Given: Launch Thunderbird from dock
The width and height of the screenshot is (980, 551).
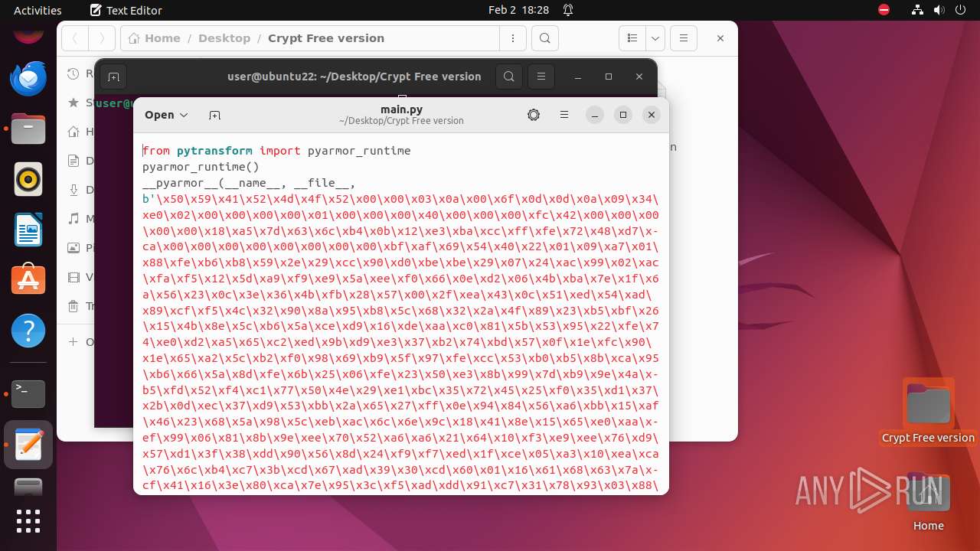Looking at the screenshot, I should pos(28,78).
